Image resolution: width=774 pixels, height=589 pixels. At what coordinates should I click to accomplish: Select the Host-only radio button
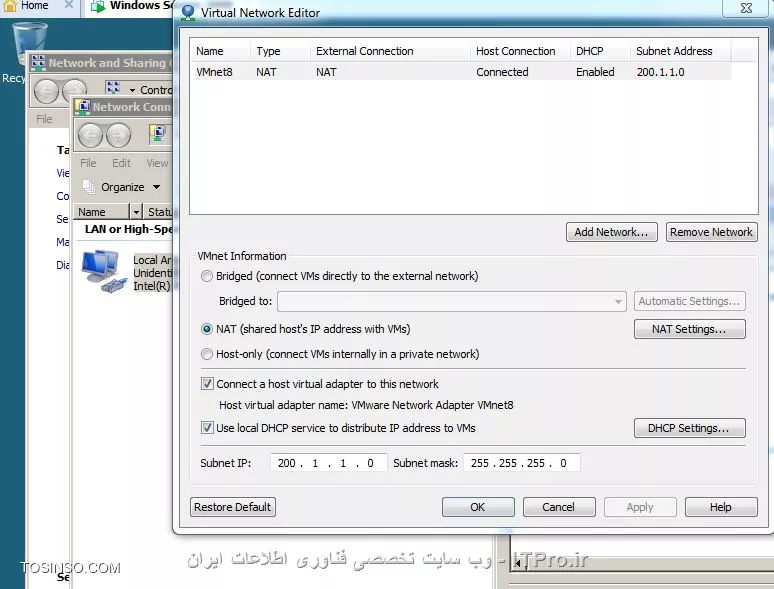point(207,354)
